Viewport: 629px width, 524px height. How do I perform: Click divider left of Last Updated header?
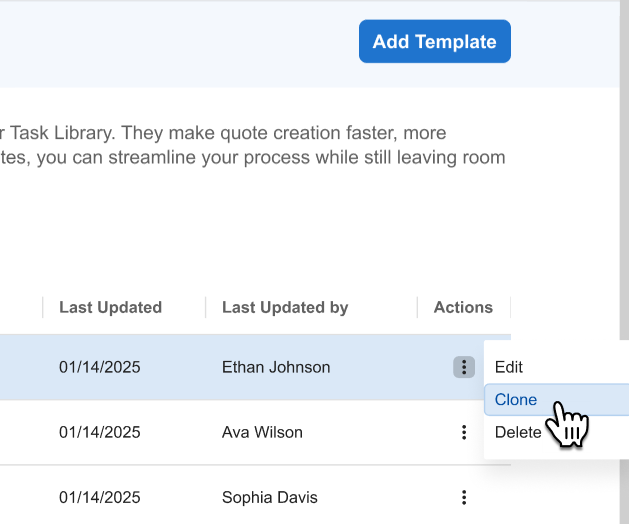[43, 307]
